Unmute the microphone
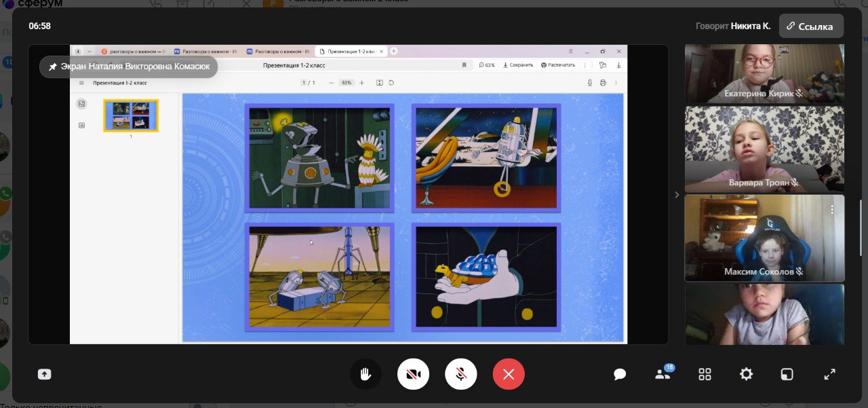868x408 pixels. pos(461,374)
